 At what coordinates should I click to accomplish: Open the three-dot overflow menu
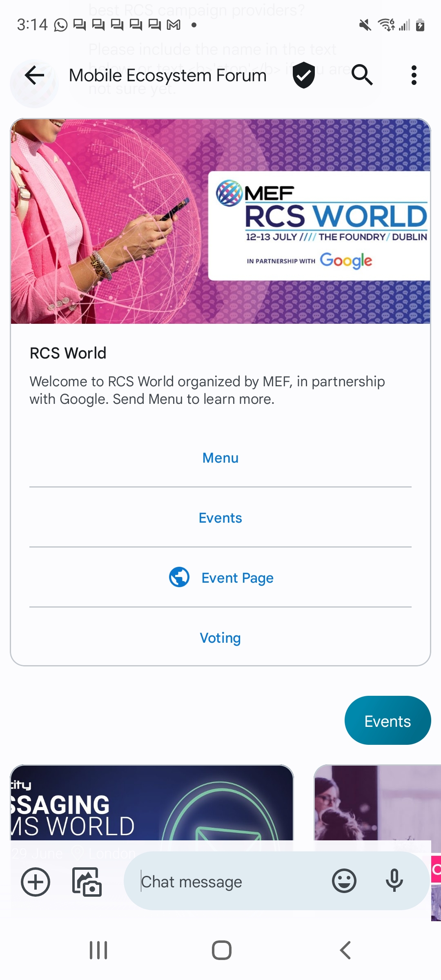click(414, 75)
